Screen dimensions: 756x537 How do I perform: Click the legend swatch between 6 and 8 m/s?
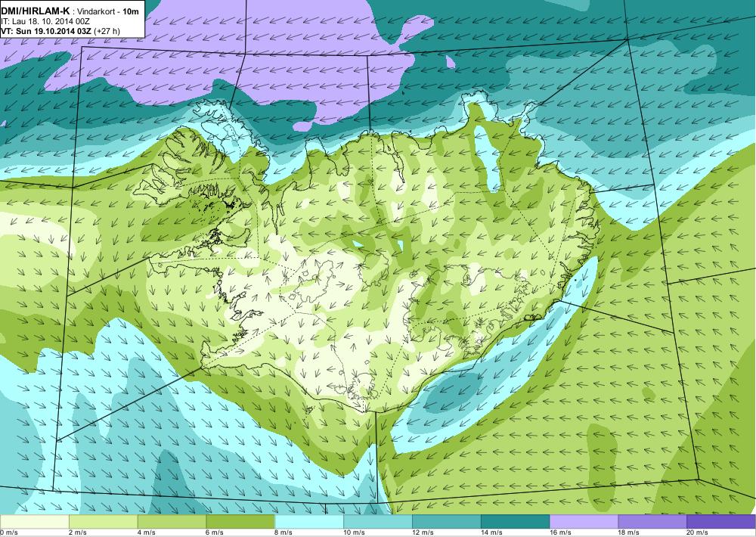[240, 522]
